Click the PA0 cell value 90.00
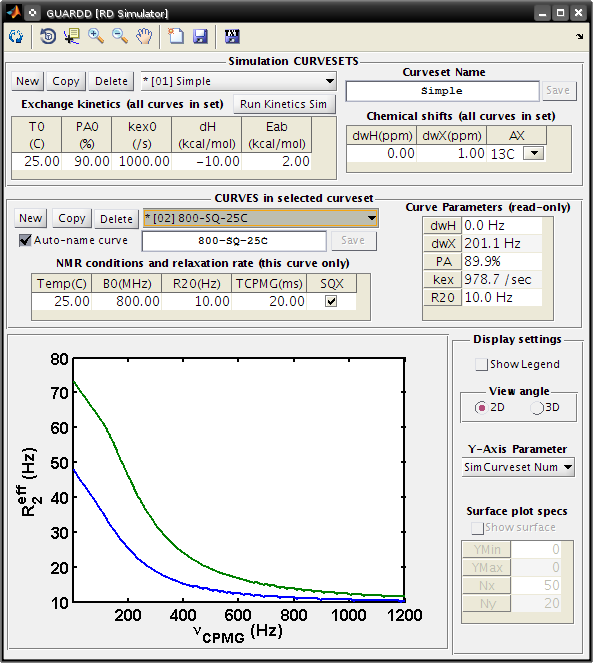The image size is (593, 663). click(x=87, y=161)
